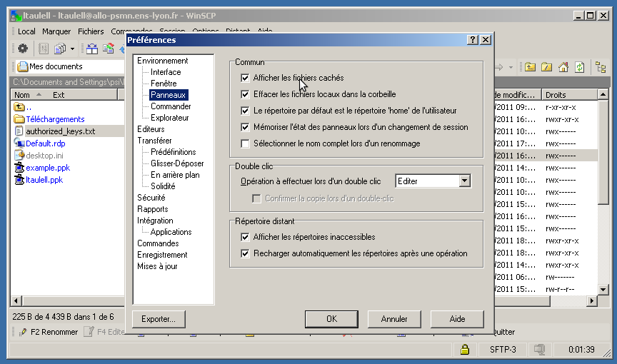617x364 pixels.
Task: Open the 'Mes documents' location dropdown
Action: (70, 66)
